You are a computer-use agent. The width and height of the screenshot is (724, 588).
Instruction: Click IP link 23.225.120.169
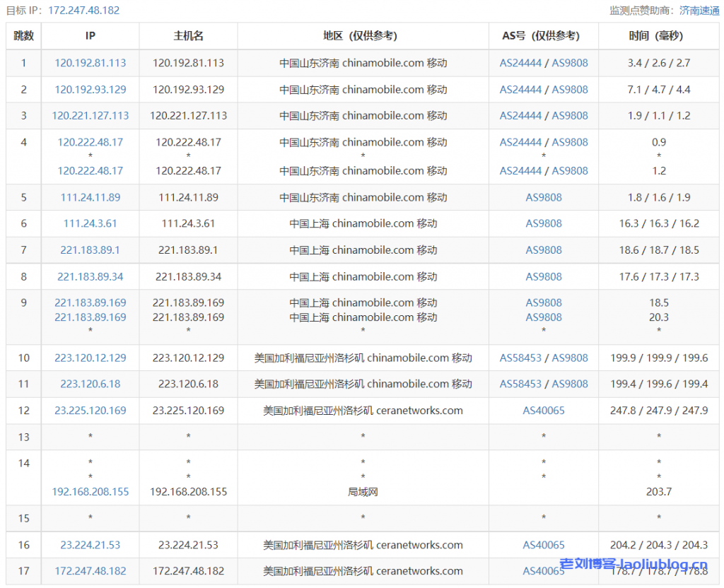pyautogui.click(x=90, y=411)
